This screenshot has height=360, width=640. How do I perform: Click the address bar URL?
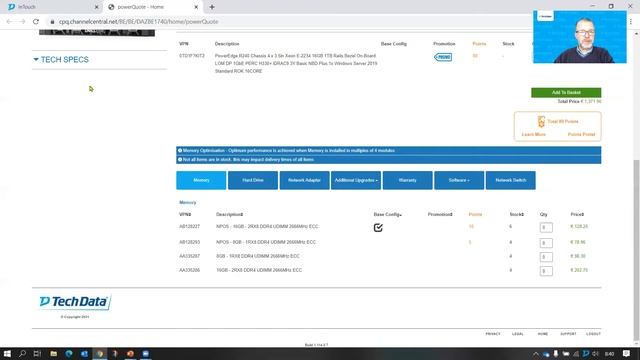[139, 22]
